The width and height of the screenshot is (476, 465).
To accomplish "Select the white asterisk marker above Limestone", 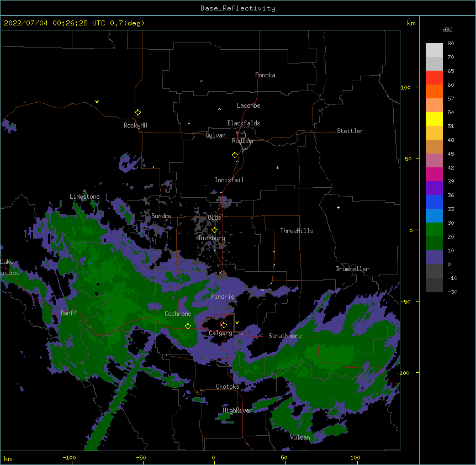I will pyautogui.click(x=84, y=191).
